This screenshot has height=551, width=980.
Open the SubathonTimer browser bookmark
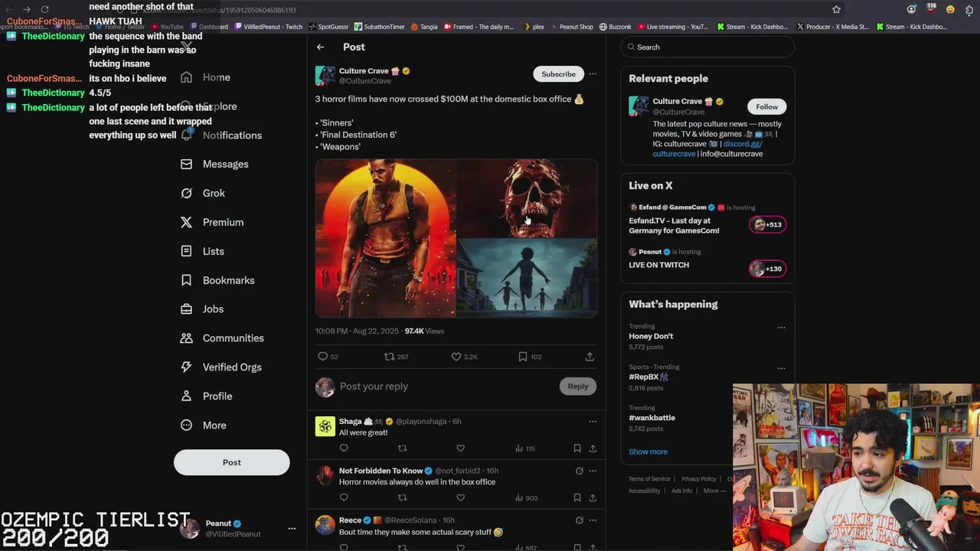coord(378,27)
